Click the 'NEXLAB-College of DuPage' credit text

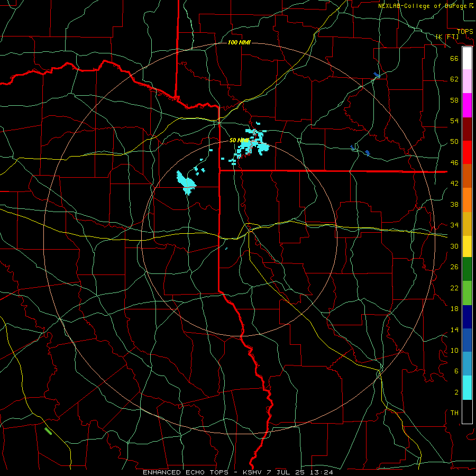(x=422, y=6)
